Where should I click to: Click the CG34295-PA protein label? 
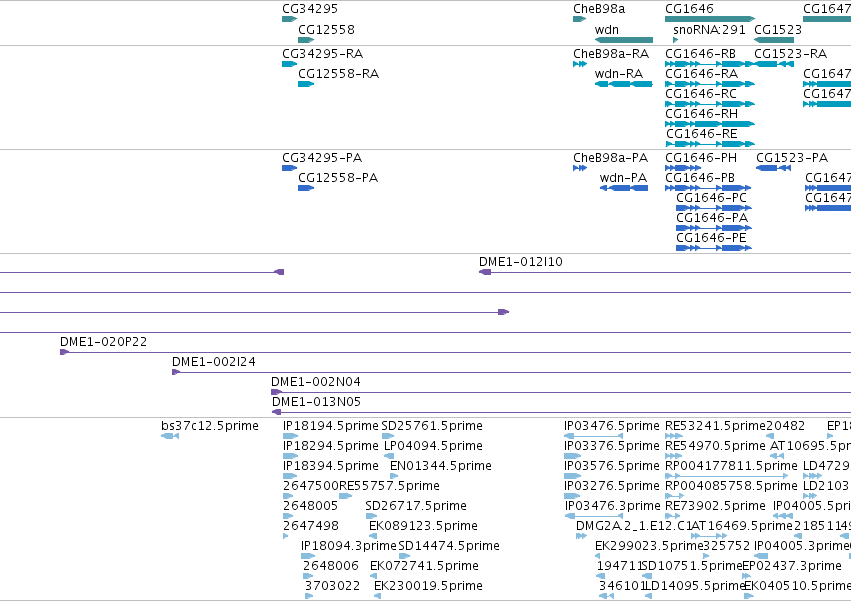click(322, 158)
